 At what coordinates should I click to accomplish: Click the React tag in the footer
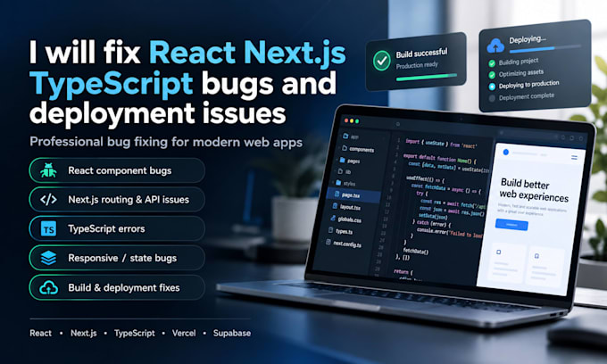(x=41, y=333)
